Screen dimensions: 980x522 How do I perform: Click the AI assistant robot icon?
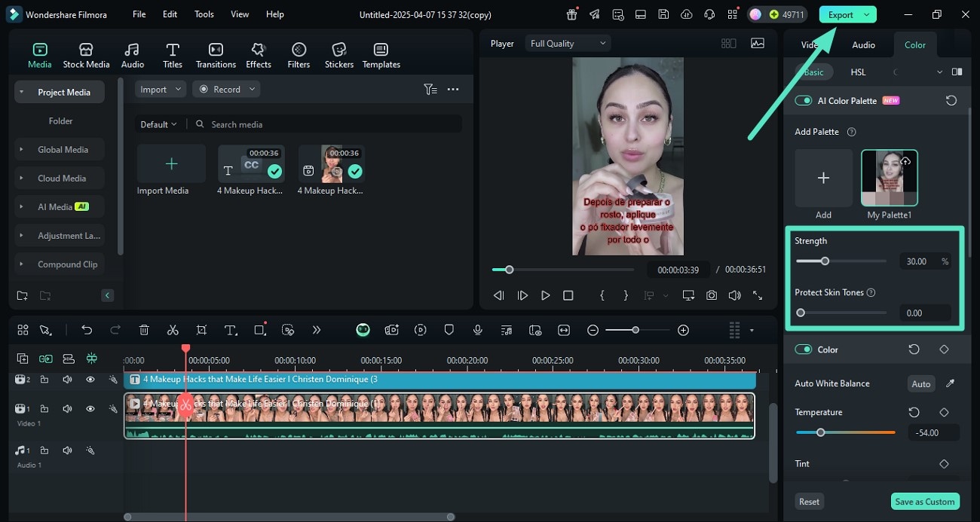click(363, 330)
